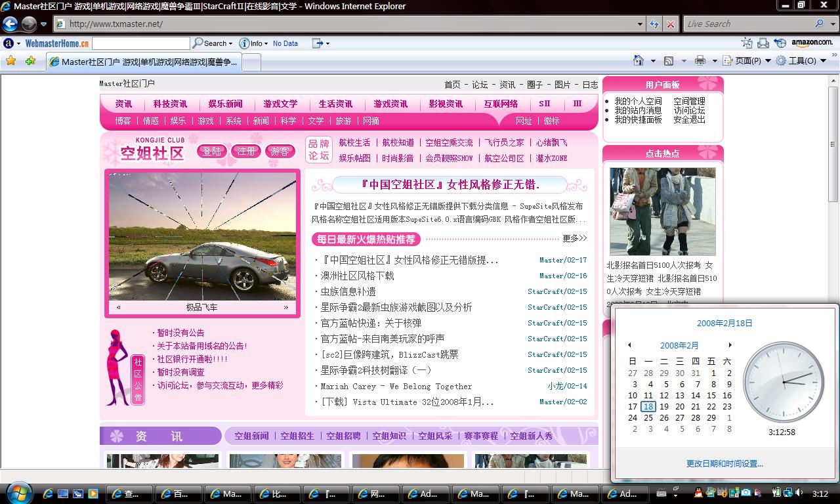Open the Mariah Carey - We Belong Together post
Image resolution: width=840 pixels, height=504 pixels.
coord(396,386)
